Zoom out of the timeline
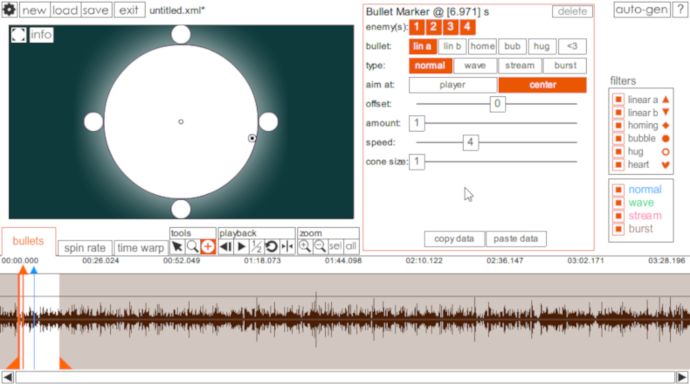 320,247
